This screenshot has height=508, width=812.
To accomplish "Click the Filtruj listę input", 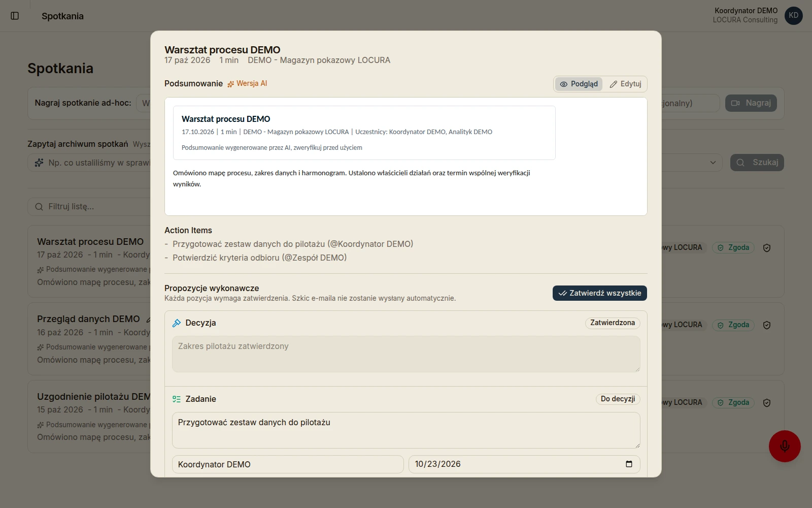I will [89, 207].
